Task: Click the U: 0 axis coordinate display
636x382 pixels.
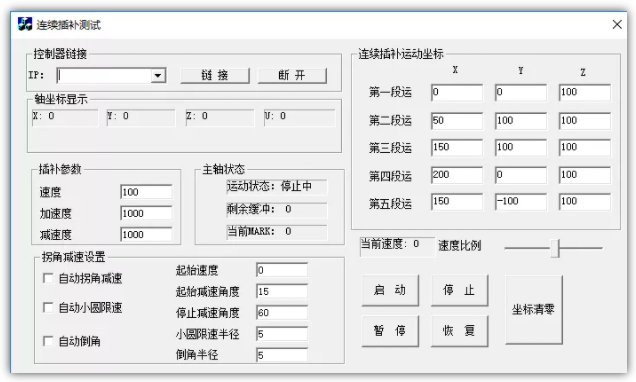Action: coord(300,117)
